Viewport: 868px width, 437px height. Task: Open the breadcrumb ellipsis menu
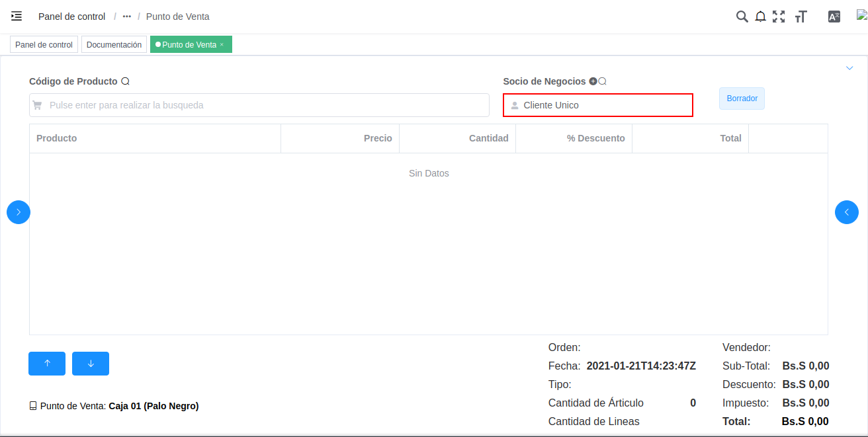126,16
